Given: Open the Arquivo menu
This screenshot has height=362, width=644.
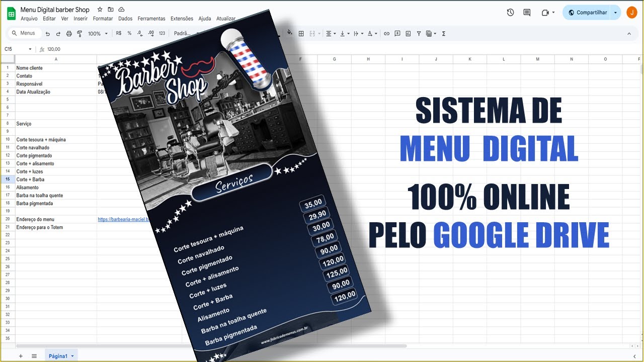Looking at the screenshot, I should point(29,19).
